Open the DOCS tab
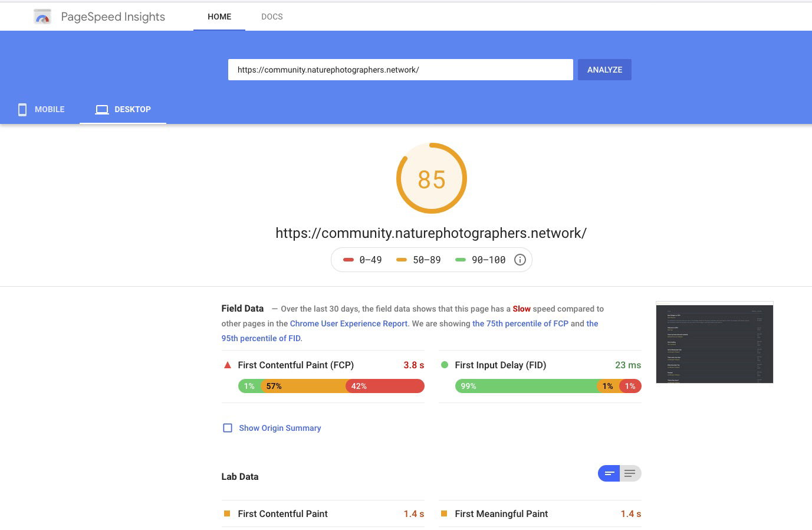This screenshot has width=812, height=530. [272, 17]
